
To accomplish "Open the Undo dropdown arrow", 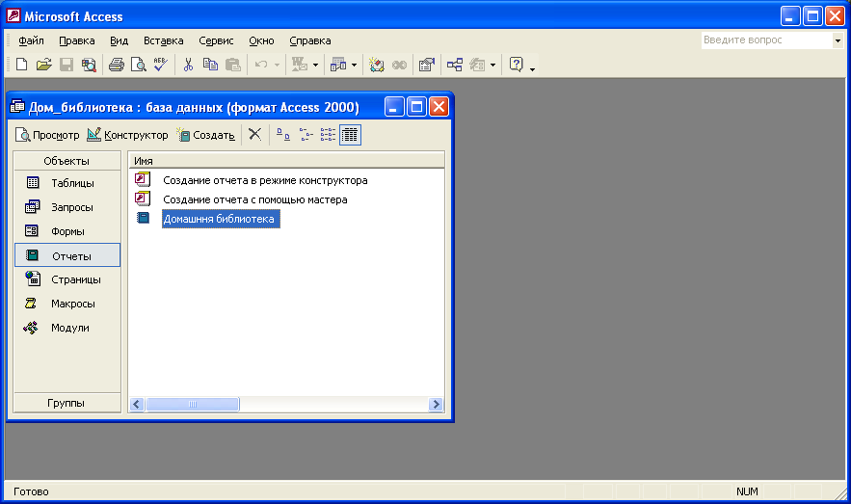I will pyautogui.click(x=277, y=66).
